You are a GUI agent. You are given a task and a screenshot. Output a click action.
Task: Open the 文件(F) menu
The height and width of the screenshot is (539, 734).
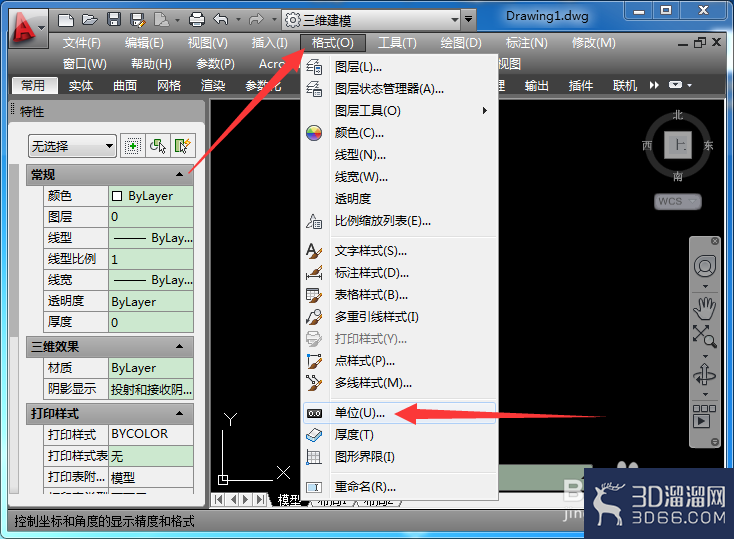[82, 43]
